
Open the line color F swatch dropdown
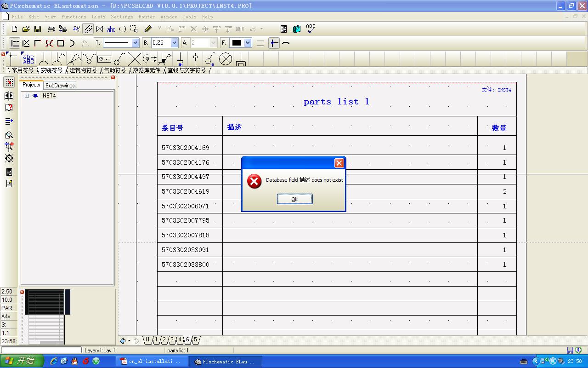click(248, 43)
